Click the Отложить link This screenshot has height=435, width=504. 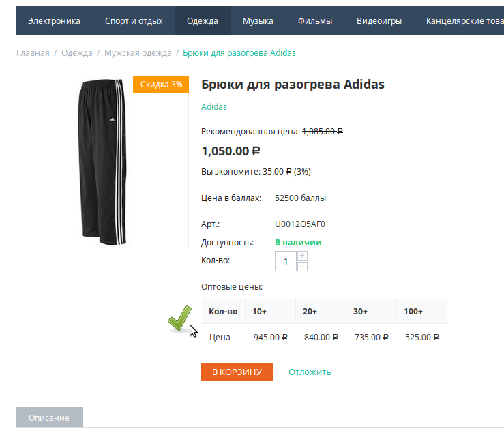coord(310,372)
